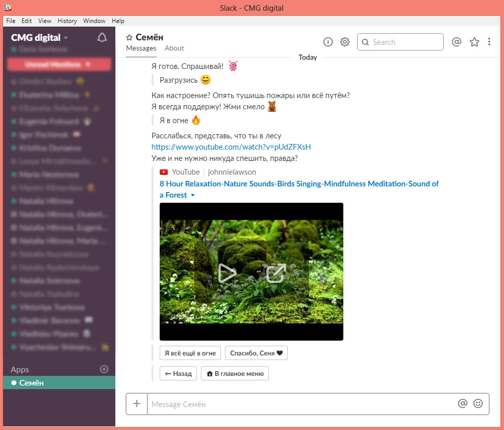The image size is (504, 430).
Task: Open the youtube.com watch link
Action: tap(231, 147)
